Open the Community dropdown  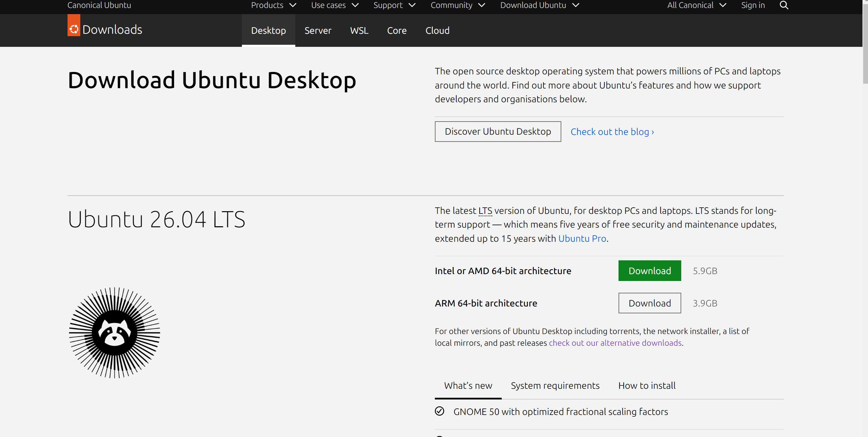click(x=458, y=5)
